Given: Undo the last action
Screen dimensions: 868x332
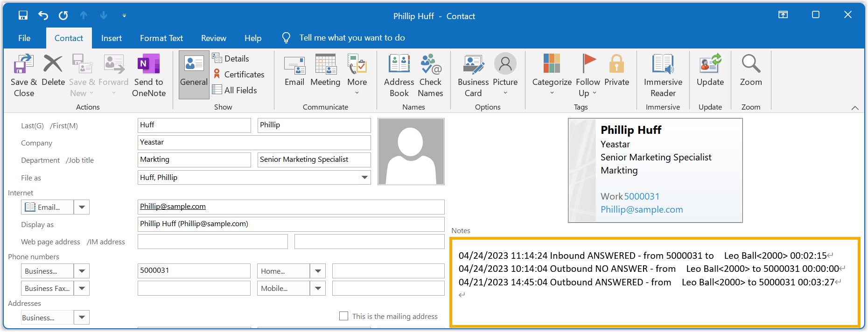Looking at the screenshot, I should point(43,15).
